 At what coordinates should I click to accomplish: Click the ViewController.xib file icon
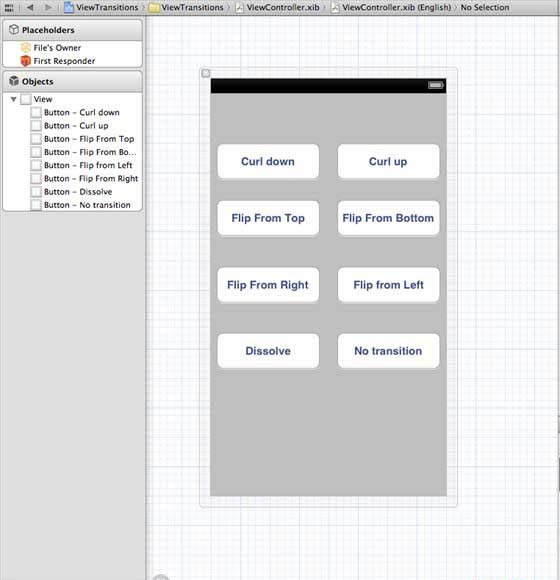(240, 7)
